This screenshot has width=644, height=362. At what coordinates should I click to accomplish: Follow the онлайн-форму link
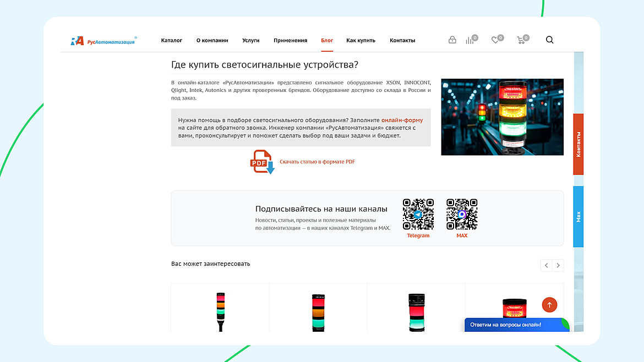402,120
